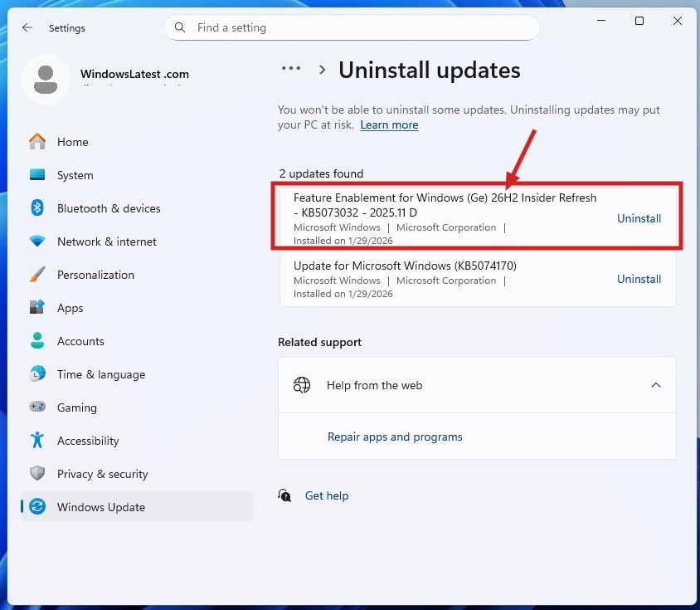This screenshot has width=700, height=610.
Task: Click the Home icon in sidebar
Action: click(x=37, y=142)
